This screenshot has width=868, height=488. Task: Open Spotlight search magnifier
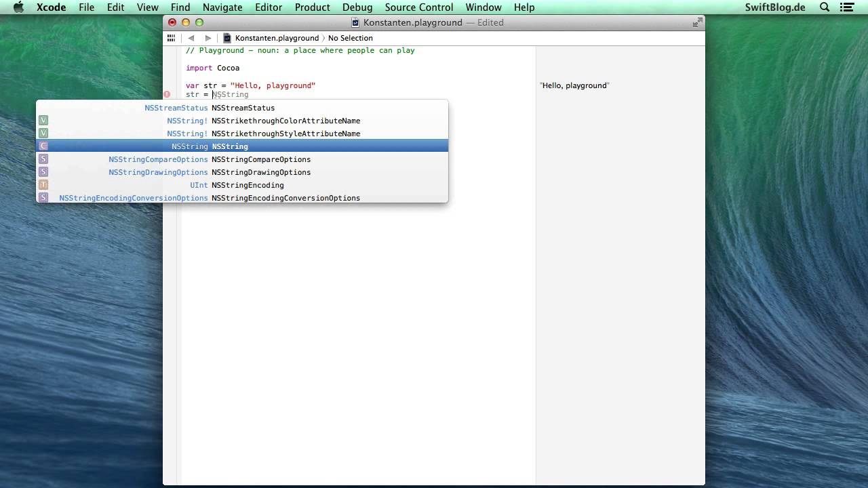pyautogui.click(x=825, y=7)
